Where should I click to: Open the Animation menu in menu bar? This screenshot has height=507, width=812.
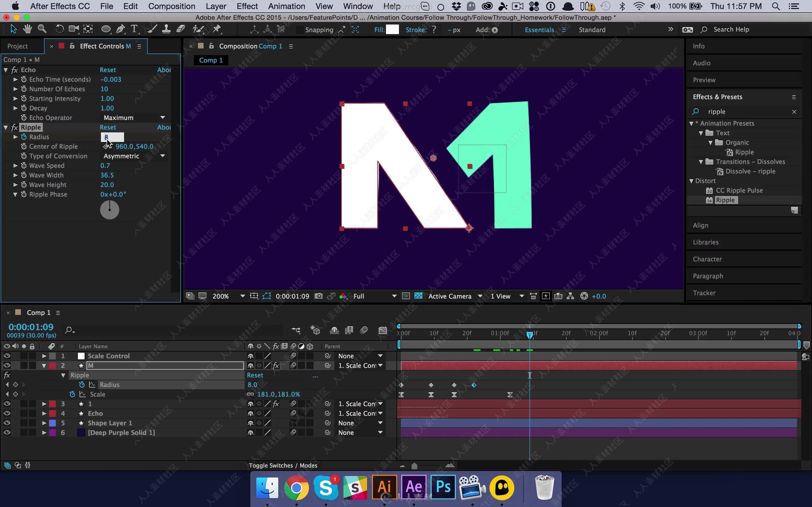coord(286,6)
